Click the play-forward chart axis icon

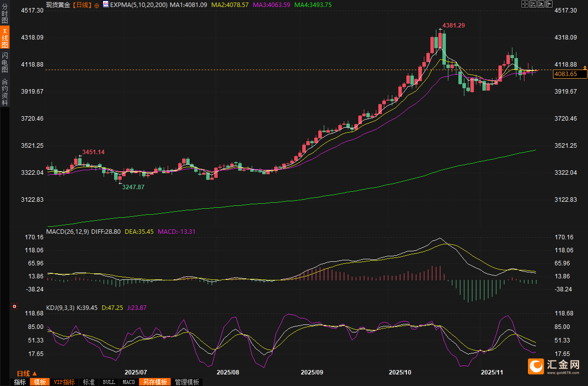[540, 4]
